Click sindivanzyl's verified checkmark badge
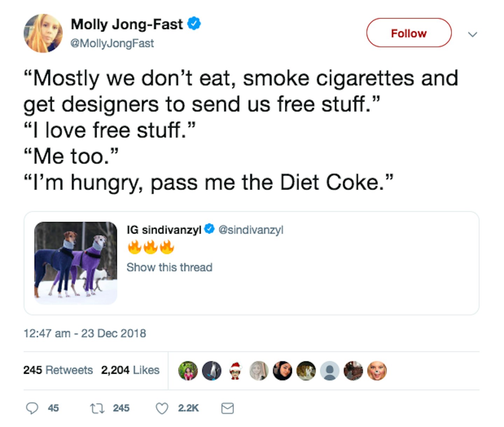This screenshot has width=504, height=427. pyautogui.click(x=209, y=229)
